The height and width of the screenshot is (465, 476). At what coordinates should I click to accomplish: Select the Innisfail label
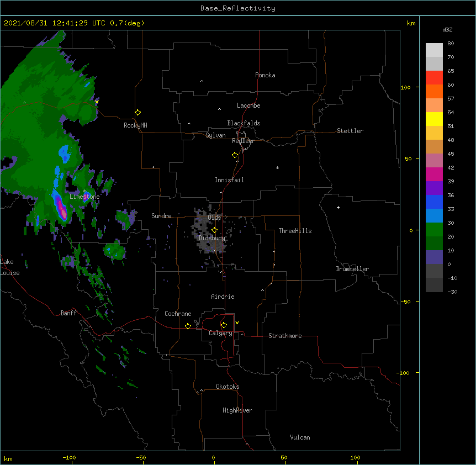point(229,180)
